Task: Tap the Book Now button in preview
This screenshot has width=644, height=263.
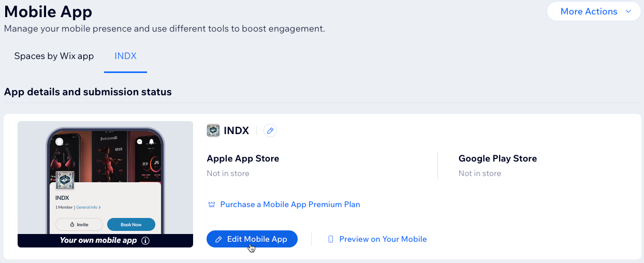Action: [131, 225]
